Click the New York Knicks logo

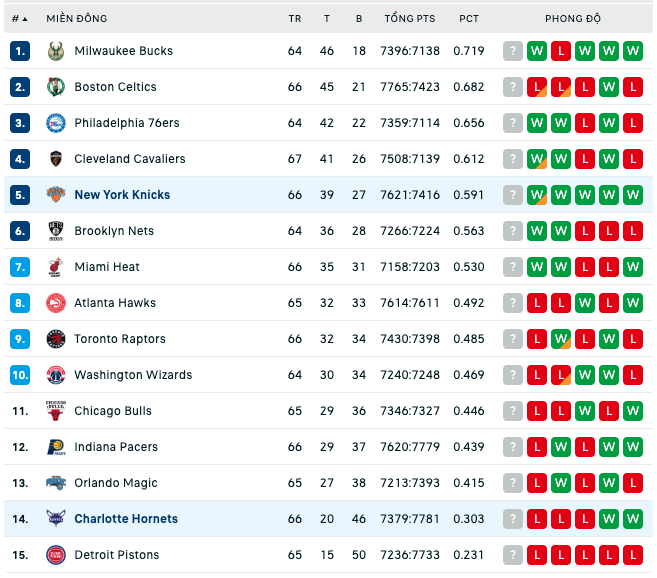tap(56, 195)
